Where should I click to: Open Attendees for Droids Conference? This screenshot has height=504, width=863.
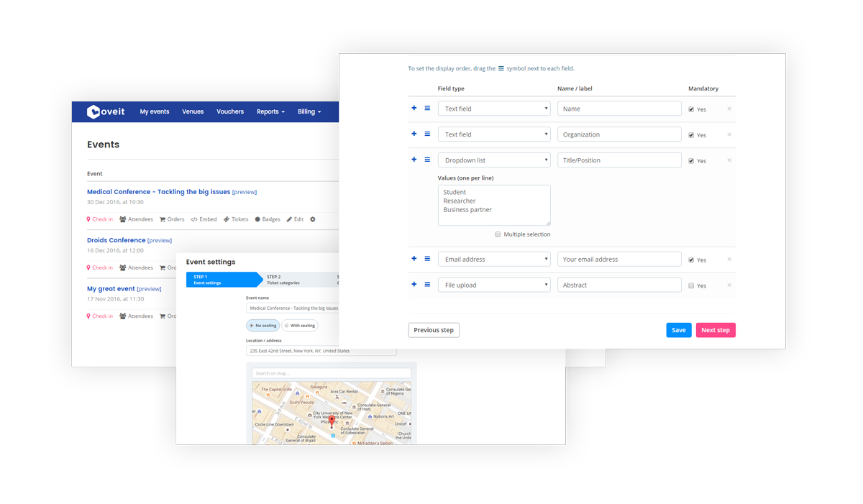[x=137, y=267]
